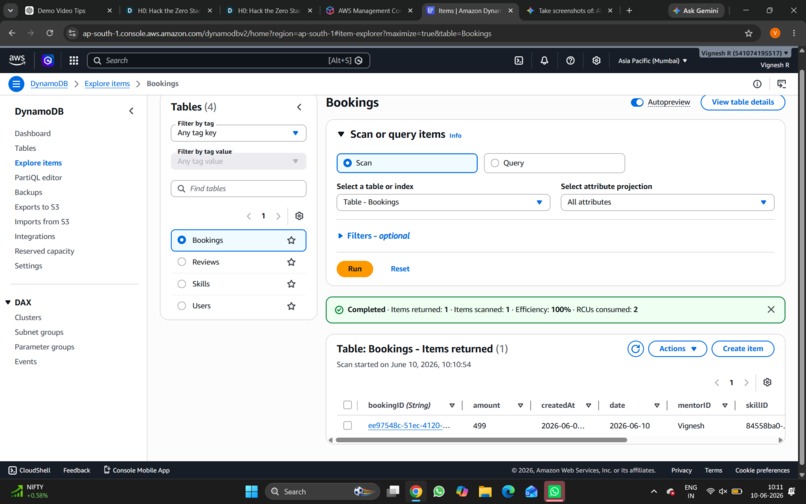Image resolution: width=806 pixels, height=504 pixels.
Task: Open the help question mark menu
Action: 570,61
